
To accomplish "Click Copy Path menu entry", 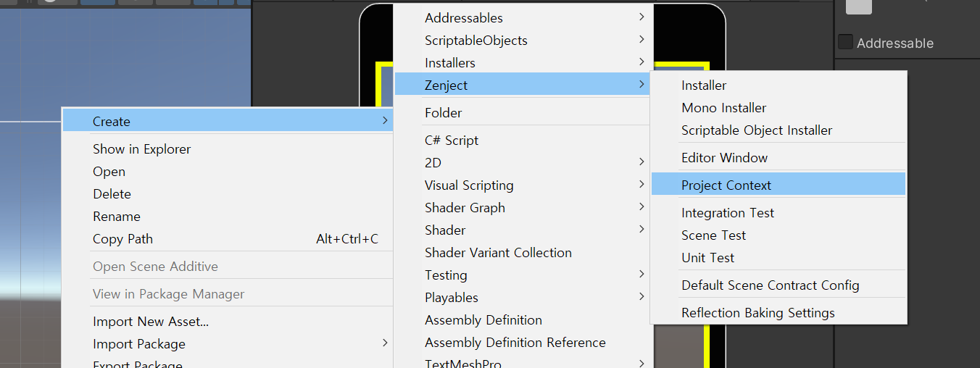I will click(122, 239).
